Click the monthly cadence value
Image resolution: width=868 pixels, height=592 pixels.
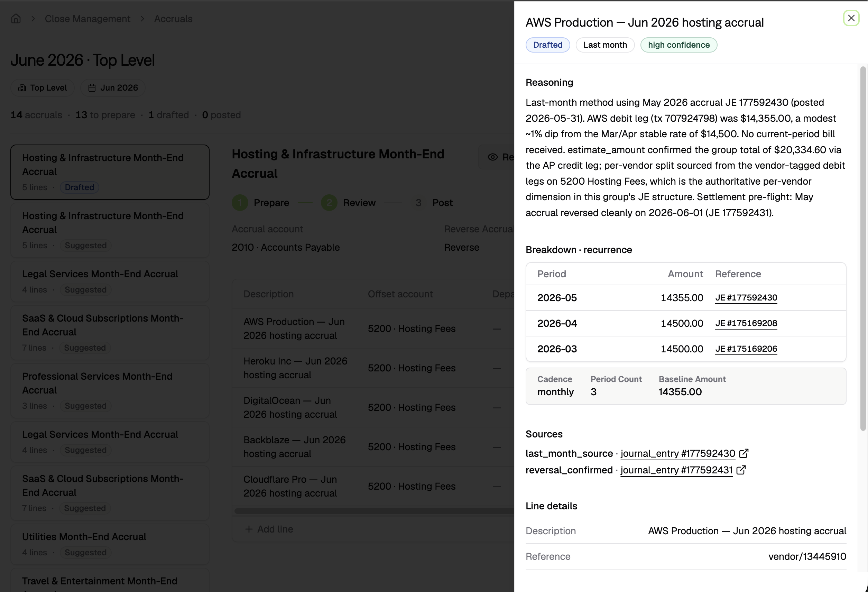pos(555,392)
